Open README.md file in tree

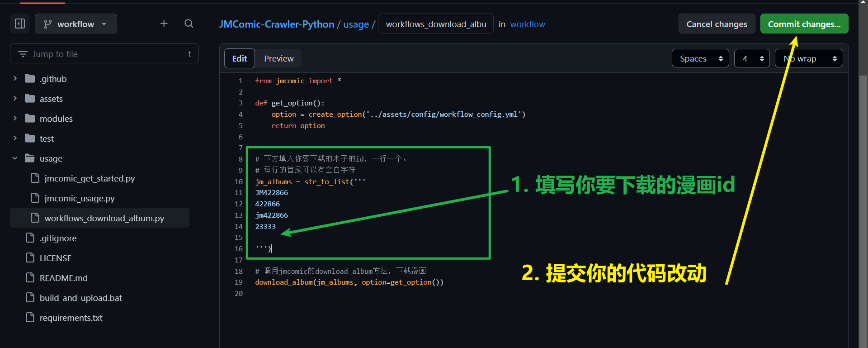[x=63, y=278]
